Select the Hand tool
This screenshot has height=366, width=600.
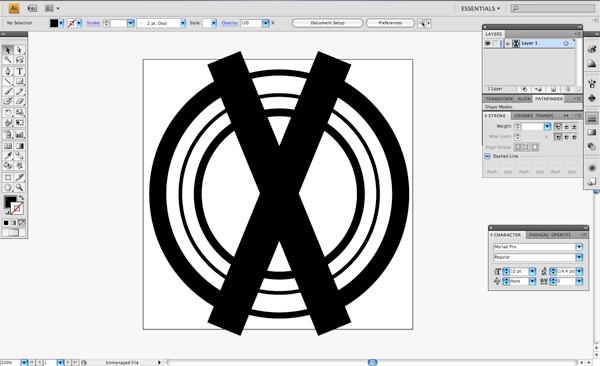coord(8,187)
